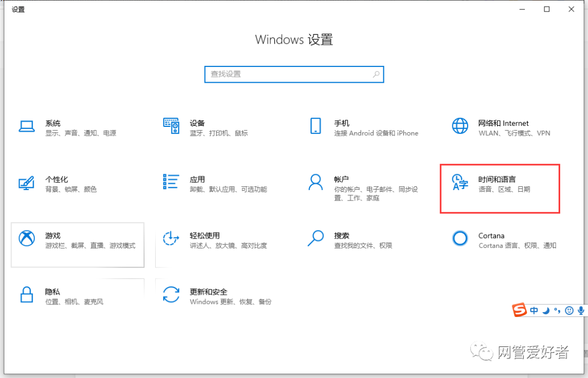Select 游戏 title text

53,235
